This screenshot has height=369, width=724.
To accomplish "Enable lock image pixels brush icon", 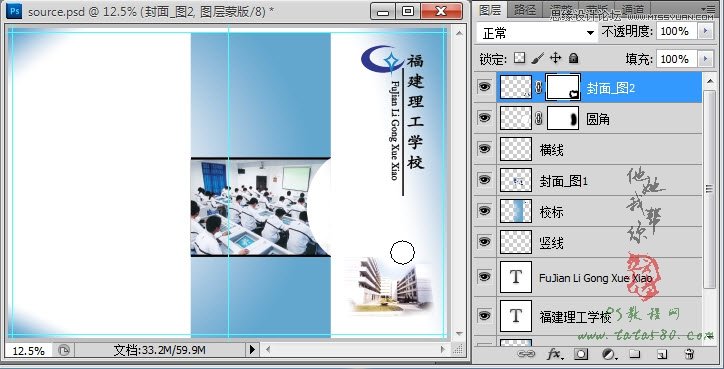I will 537,58.
